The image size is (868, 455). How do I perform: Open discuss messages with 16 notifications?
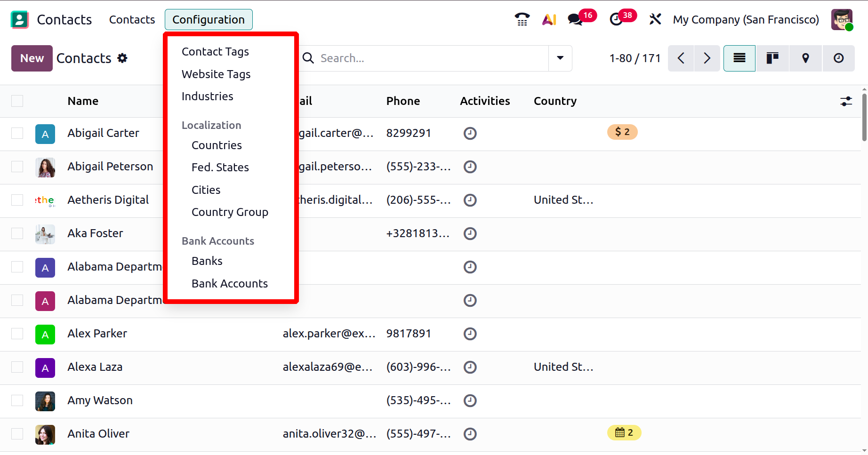coord(576,19)
